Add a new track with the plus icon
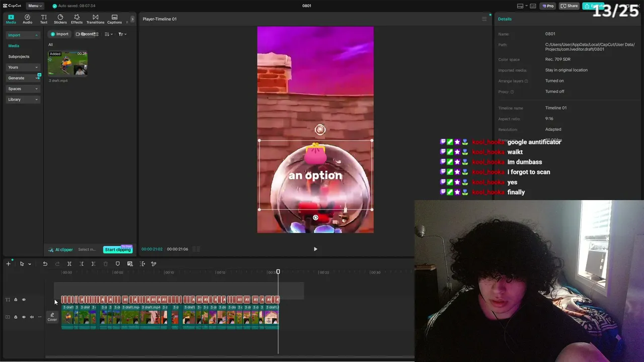Image resolution: width=644 pixels, height=362 pixels. (x=8, y=264)
